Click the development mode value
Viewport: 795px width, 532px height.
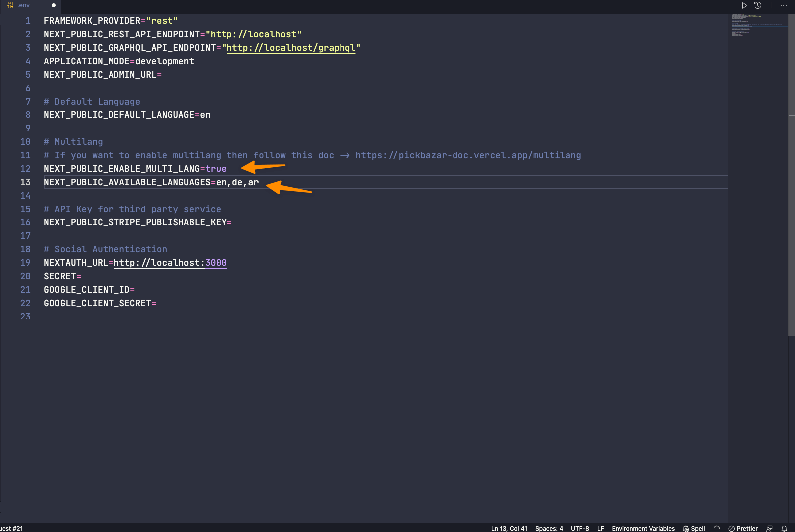pyautogui.click(x=165, y=61)
